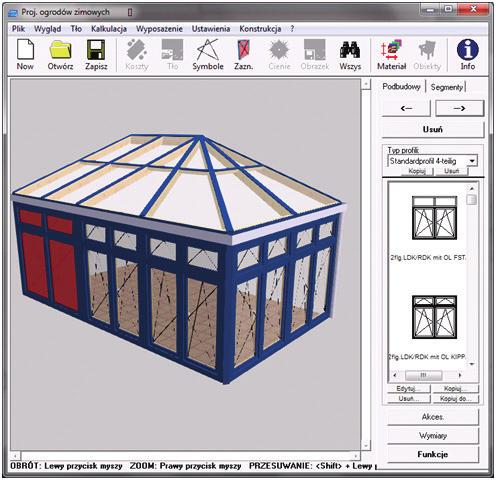Click the Usuń... button below the list
Image resolution: width=496 pixels, height=480 pixels.
click(x=408, y=399)
